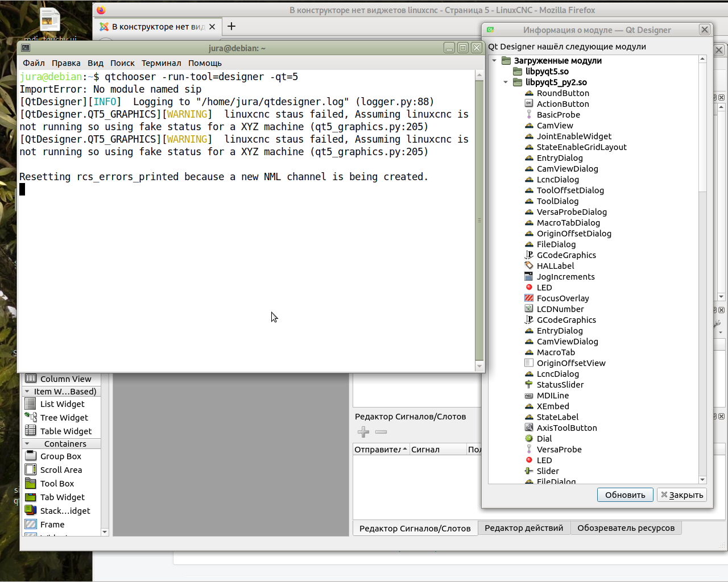Select the XEmbed plugin entry
The height and width of the screenshot is (582, 728).
tap(553, 406)
